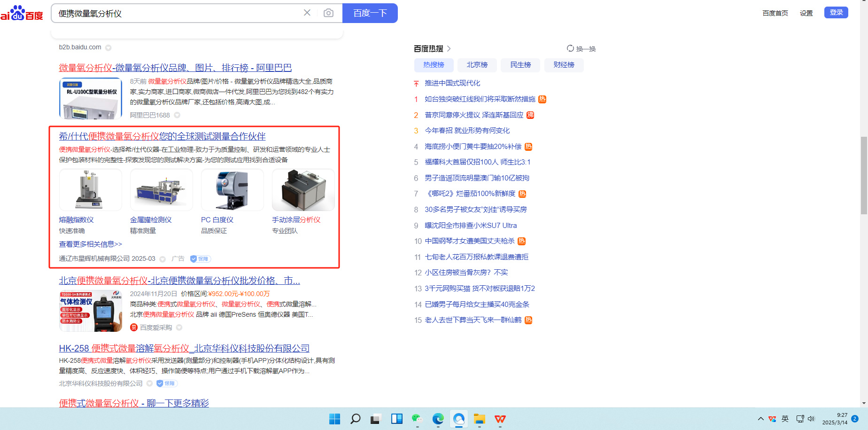Viewport: 868px width, 430px height.
Task: Switch to the 北京榜 tab
Action: (477, 65)
